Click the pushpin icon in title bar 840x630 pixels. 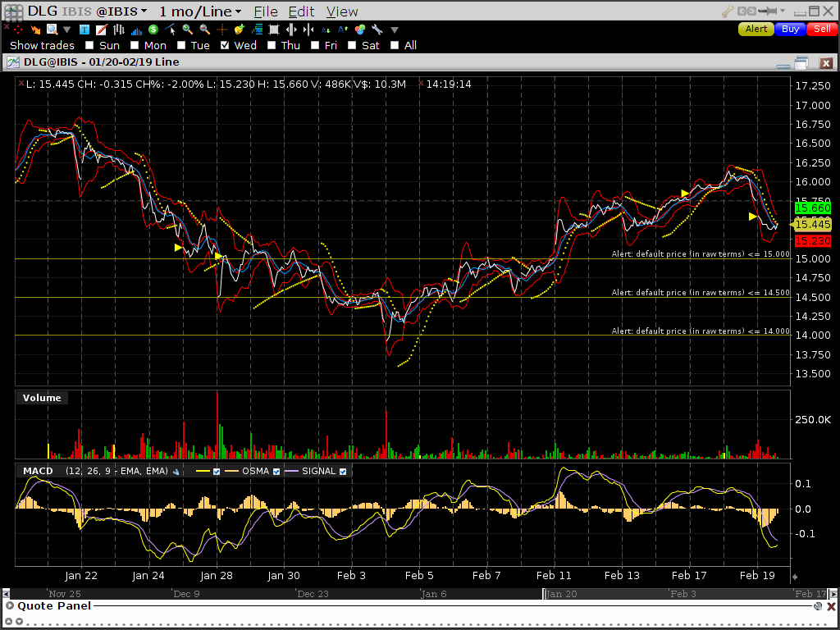(769, 11)
